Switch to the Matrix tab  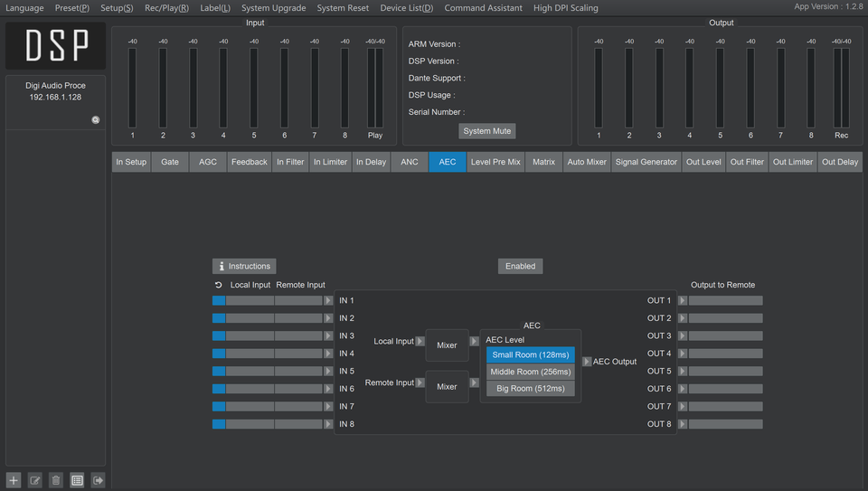pos(543,163)
